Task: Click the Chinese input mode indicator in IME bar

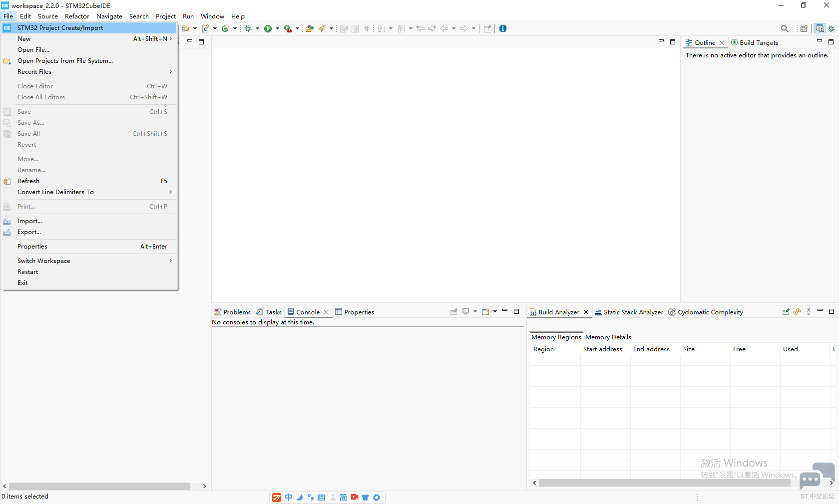Action: tap(289, 497)
